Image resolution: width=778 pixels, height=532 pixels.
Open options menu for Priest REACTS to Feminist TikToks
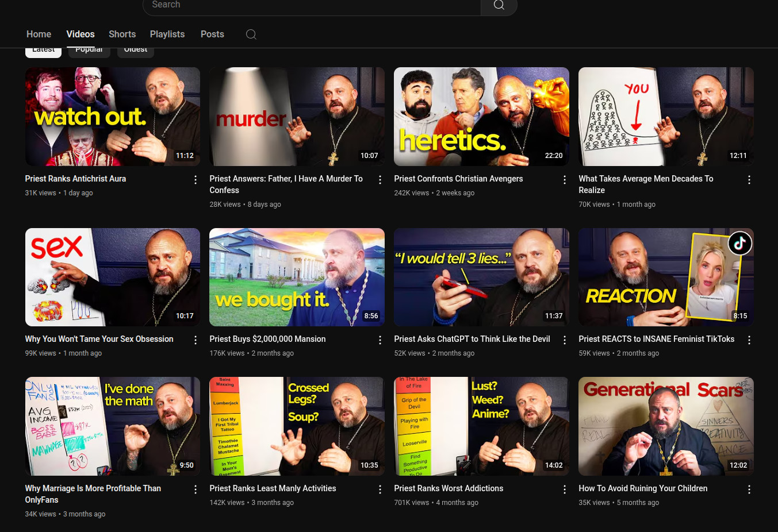(749, 340)
